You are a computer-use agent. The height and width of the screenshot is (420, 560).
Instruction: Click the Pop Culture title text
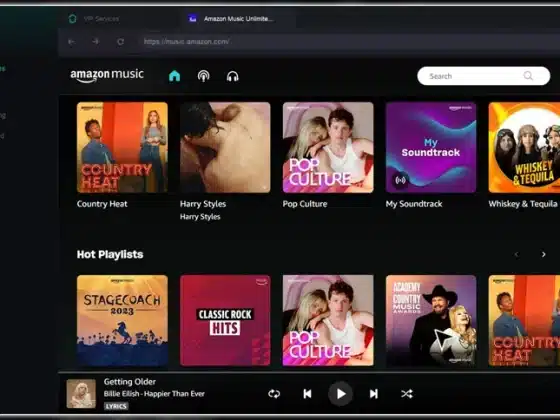tap(305, 204)
